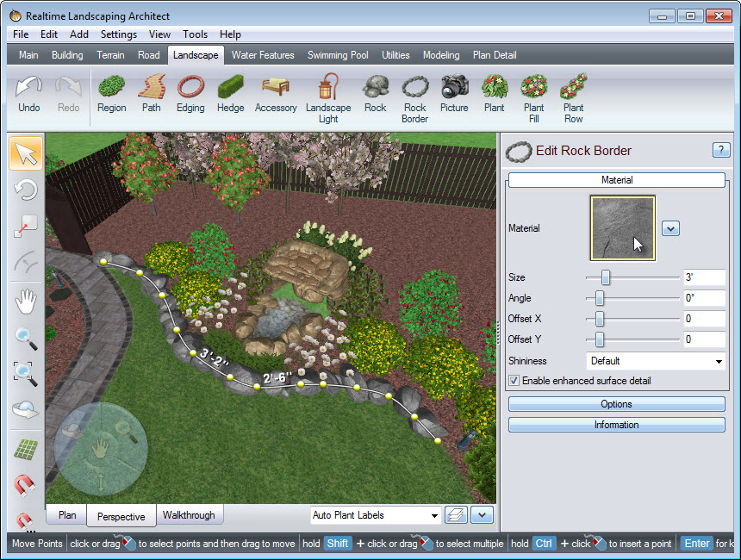
Task: Select the Landscape Light tool
Action: pyautogui.click(x=328, y=98)
